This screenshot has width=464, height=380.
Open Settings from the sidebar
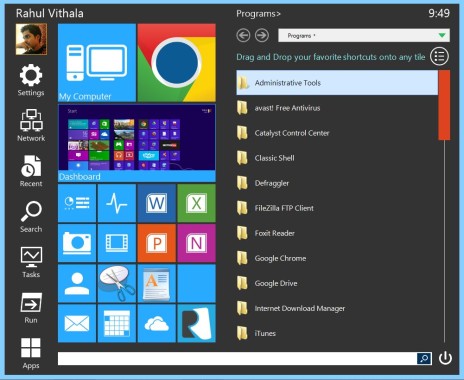point(31,80)
